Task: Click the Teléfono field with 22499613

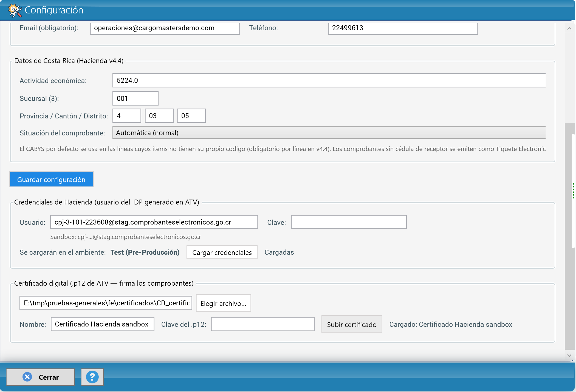Action: (403, 28)
